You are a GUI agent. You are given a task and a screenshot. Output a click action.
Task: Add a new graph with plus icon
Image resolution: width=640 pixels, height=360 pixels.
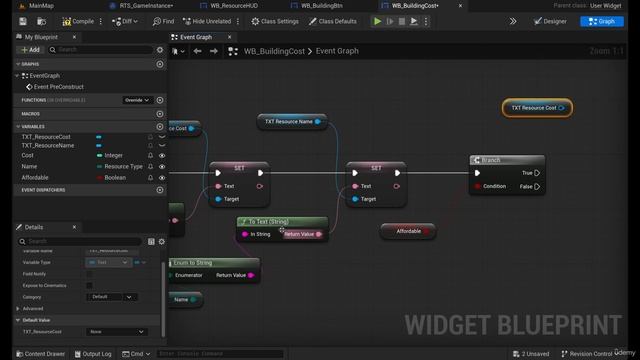(x=160, y=64)
